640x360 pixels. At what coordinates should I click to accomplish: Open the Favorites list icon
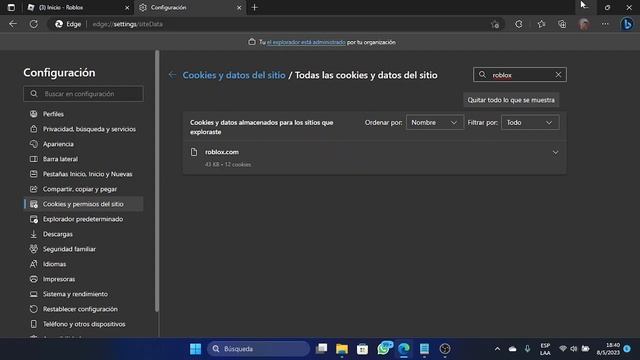click(x=541, y=24)
